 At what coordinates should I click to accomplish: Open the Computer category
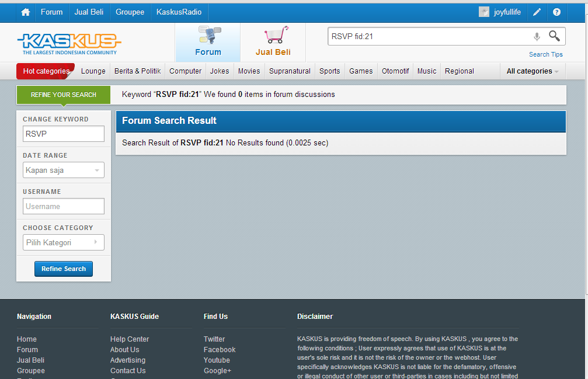click(x=185, y=71)
